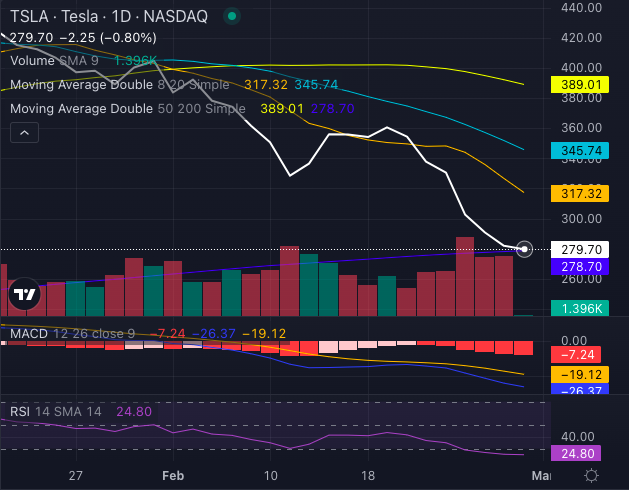
Task: Click the last price circle marker
Action: [526, 249]
